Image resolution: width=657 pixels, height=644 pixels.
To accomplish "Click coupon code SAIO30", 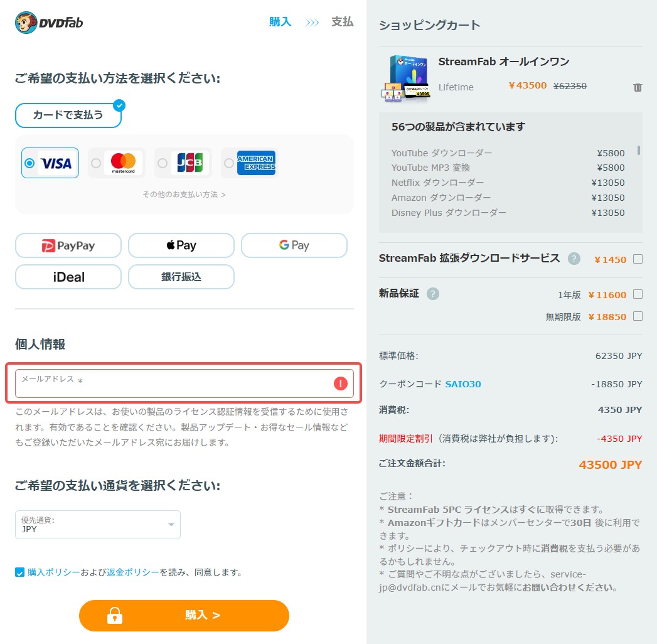I will click(462, 384).
